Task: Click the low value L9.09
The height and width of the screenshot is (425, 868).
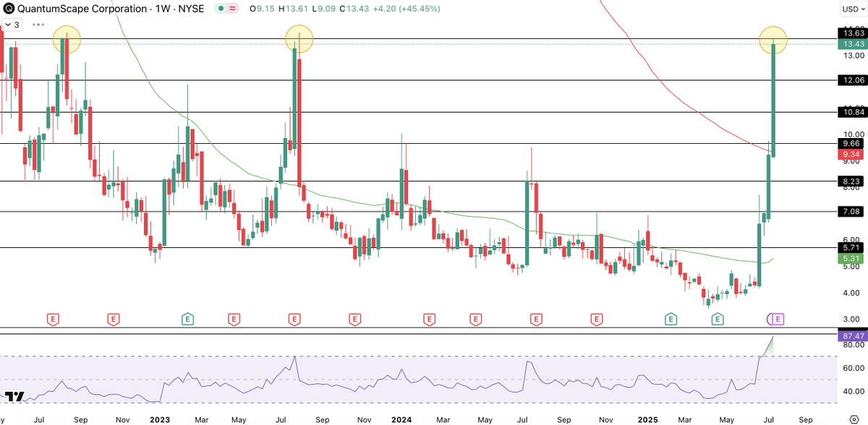Action: 323,9
